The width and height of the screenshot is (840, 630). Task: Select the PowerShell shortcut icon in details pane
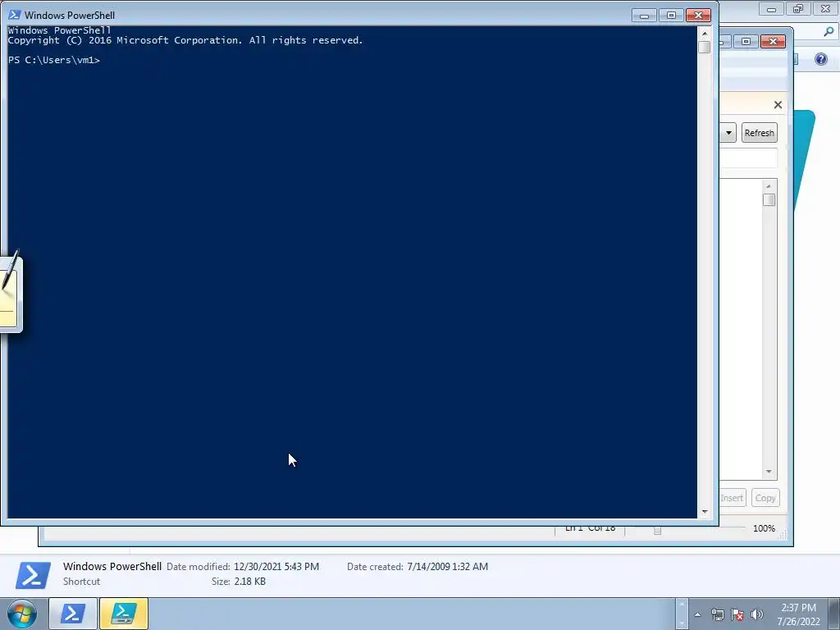point(33,575)
